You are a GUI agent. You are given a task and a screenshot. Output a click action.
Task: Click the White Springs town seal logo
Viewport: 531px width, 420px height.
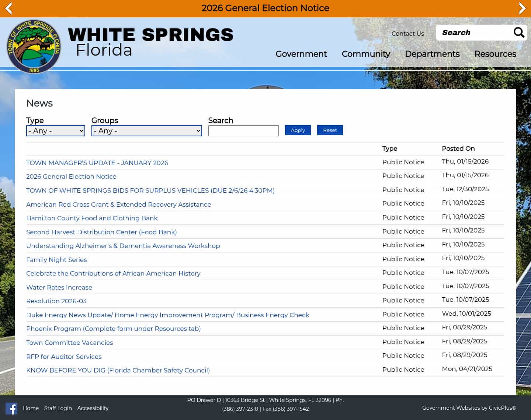34,45
